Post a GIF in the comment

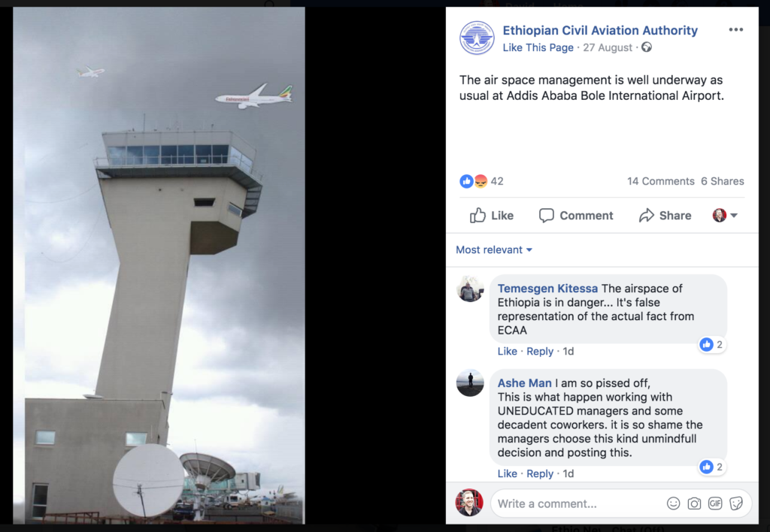point(715,503)
